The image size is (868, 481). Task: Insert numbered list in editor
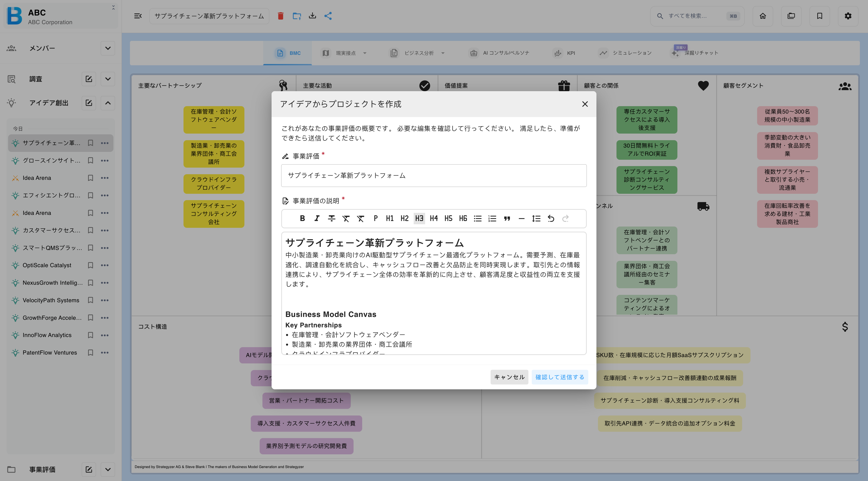click(492, 218)
